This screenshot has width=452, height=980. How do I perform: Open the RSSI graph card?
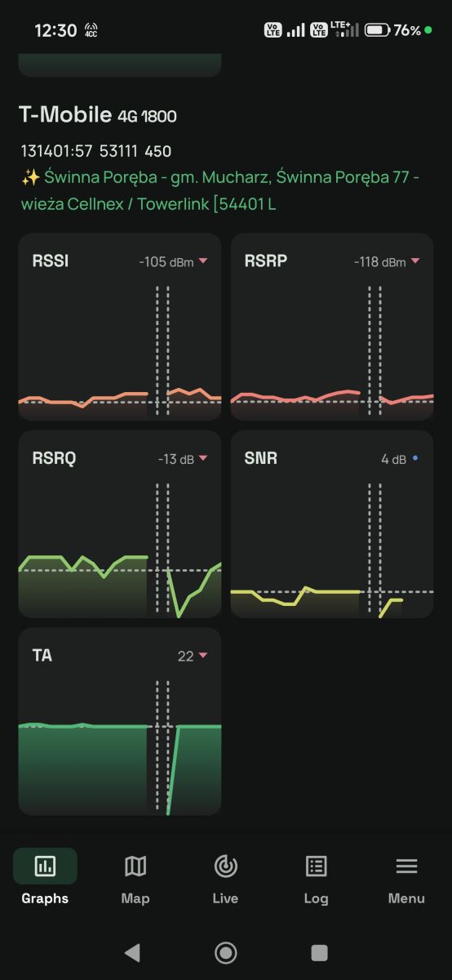pos(120,327)
